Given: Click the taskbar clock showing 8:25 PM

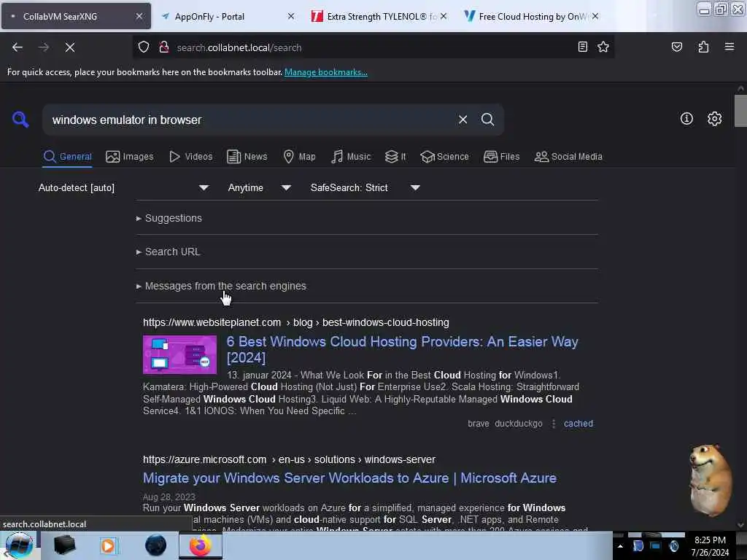Looking at the screenshot, I should (x=710, y=546).
